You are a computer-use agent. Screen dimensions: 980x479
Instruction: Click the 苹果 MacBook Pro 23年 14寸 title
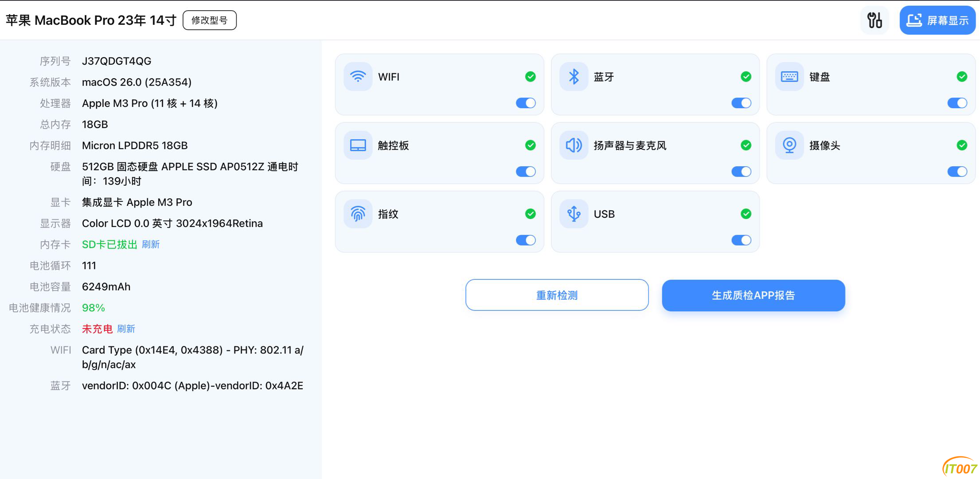click(x=91, y=20)
